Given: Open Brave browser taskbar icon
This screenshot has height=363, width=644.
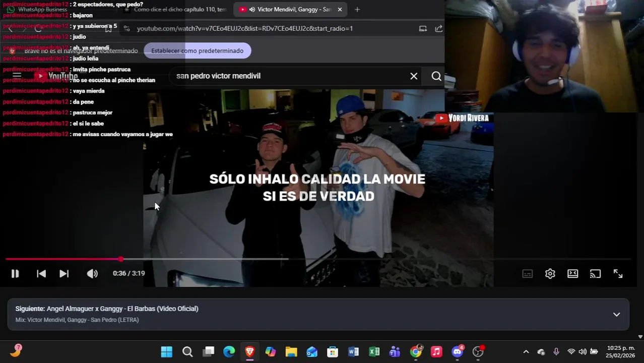Looking at the screenshot, I should 250,352.
